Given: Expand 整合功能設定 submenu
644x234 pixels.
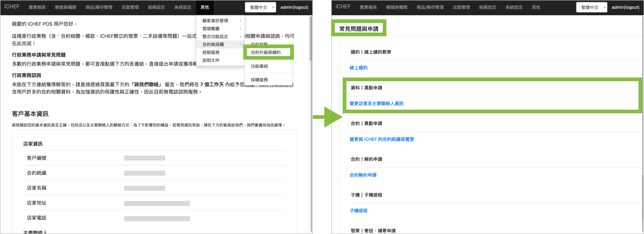Looking at the screenshot, I should [215, 36].
